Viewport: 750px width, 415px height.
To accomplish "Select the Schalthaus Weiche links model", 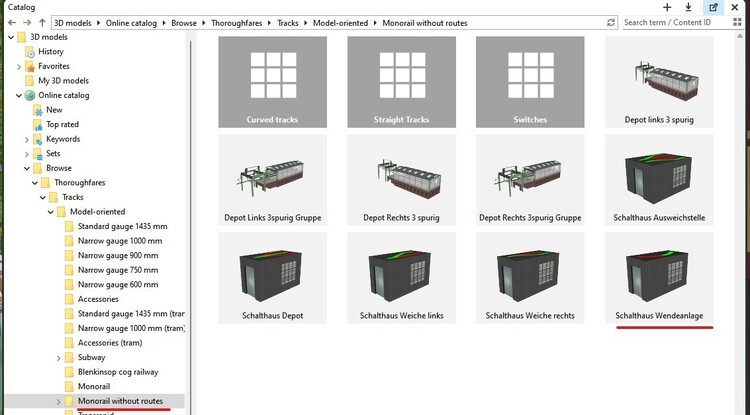I will [x=401, y=278].
